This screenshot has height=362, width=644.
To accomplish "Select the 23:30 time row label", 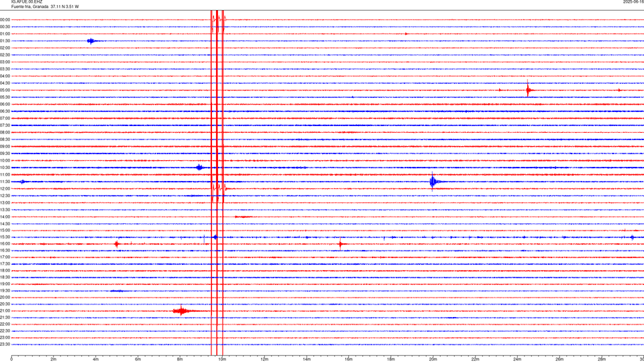I will point(5,345).
